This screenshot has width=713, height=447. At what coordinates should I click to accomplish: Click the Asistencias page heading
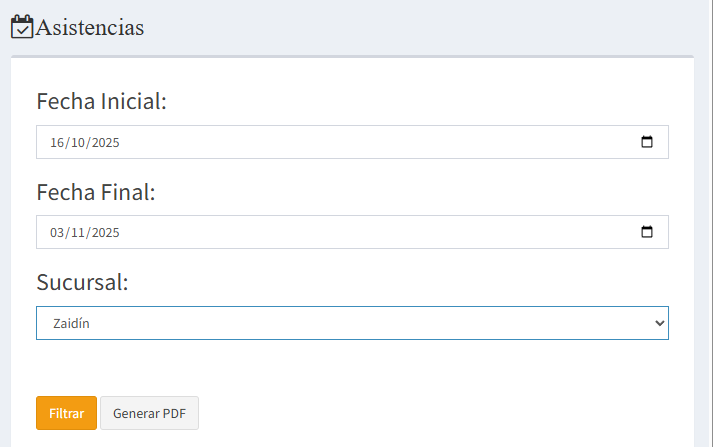tap(90, 27)
